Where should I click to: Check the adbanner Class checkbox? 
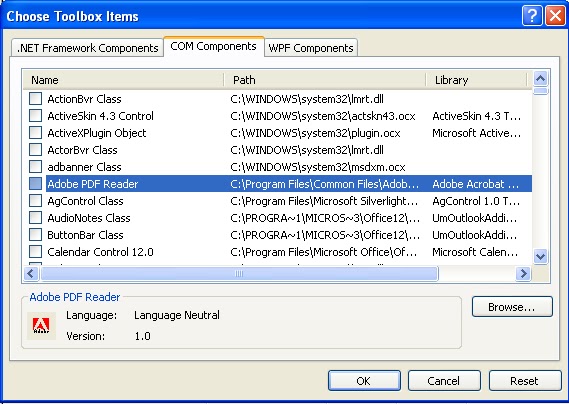(x=35, y=167)
